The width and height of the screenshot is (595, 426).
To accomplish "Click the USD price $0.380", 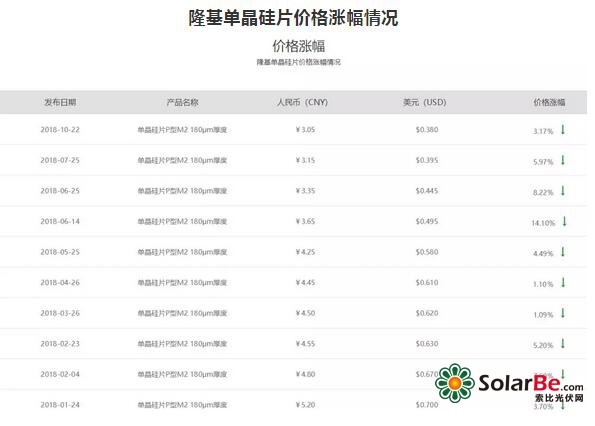I will tap(427, 130).
